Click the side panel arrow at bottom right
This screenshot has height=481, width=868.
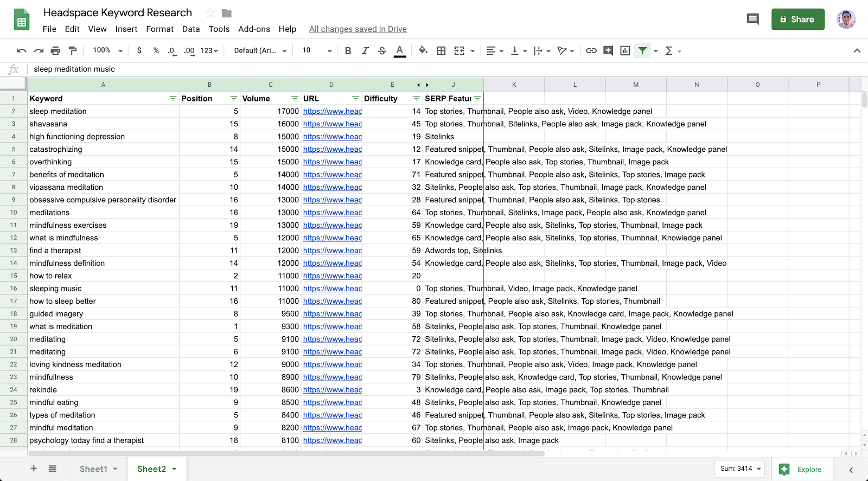tap(851, 470)
